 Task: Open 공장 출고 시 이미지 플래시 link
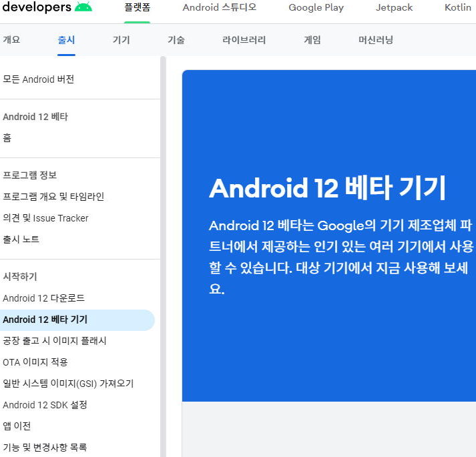[55, 341]
